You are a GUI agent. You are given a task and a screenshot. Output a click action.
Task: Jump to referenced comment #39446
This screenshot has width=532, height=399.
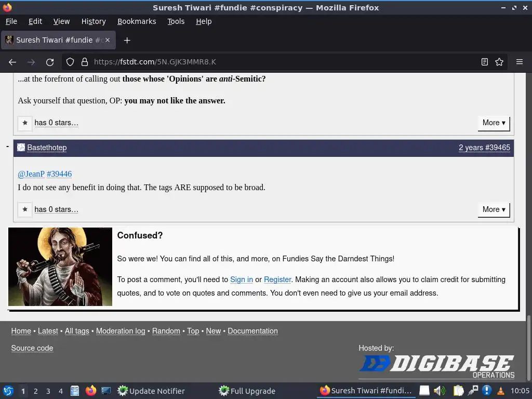click(59, 174)
